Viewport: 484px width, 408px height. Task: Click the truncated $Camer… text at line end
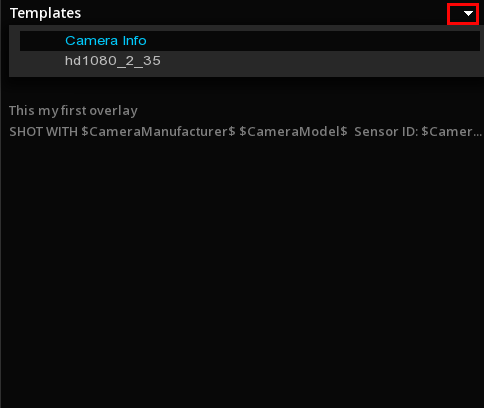pos(452,132)
